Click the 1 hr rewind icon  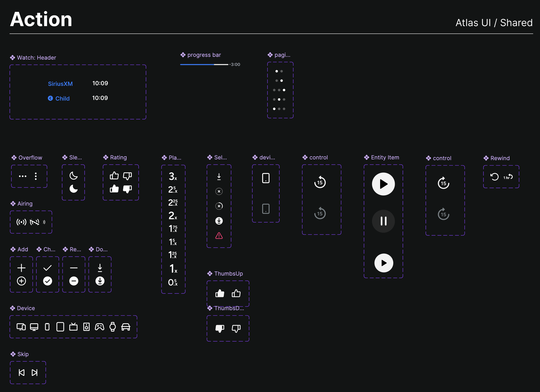(x=508, y=177)
